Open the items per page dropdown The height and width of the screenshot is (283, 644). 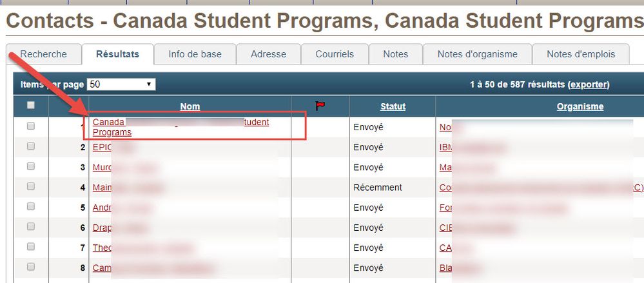click(x=121, y=84)
